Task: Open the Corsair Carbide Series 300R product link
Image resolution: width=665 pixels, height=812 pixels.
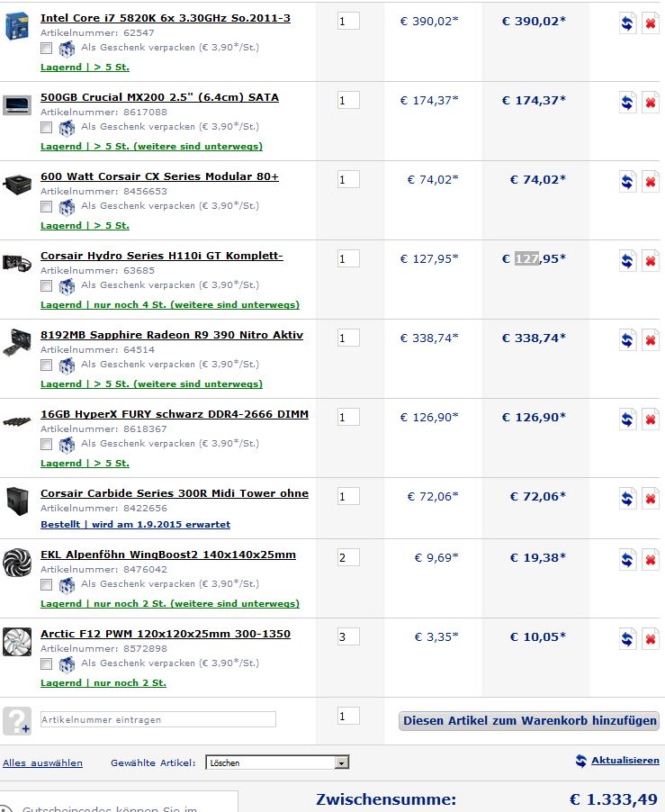Action: tap(175, 493)
